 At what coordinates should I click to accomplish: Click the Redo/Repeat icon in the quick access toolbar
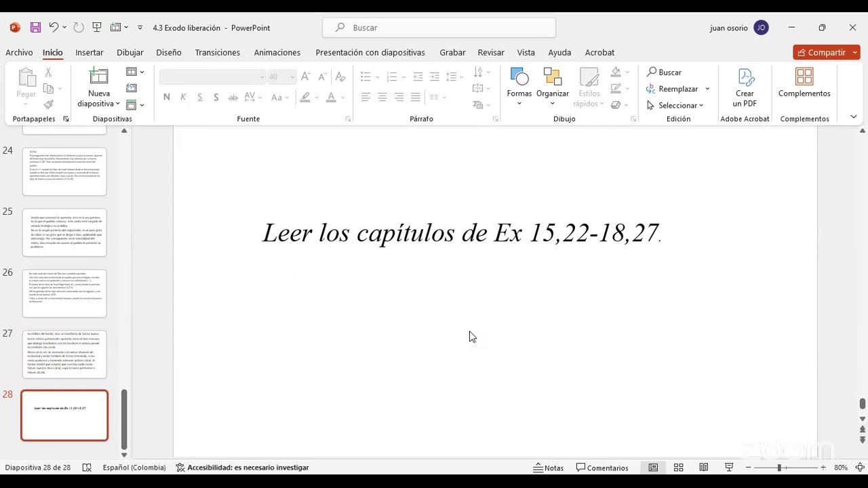tap(79, 28)
